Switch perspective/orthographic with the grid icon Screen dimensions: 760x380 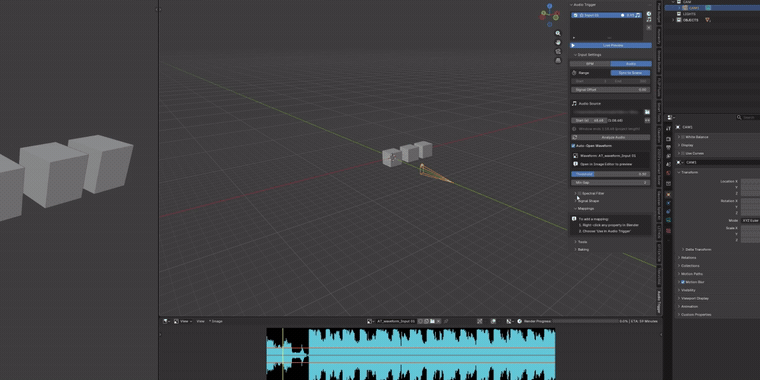tap(558, 61)
